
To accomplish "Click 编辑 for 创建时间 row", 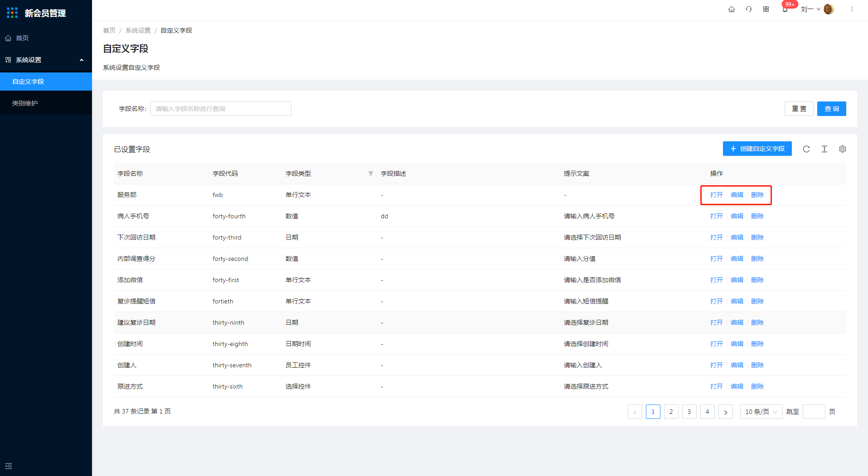I will tap(737, 344).
